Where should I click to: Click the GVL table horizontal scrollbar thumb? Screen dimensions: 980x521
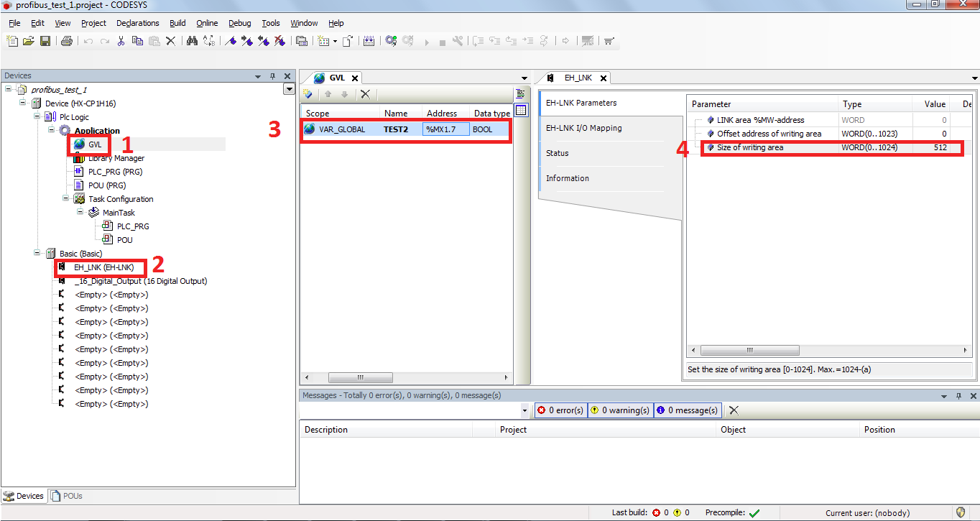tap(361, 377)
